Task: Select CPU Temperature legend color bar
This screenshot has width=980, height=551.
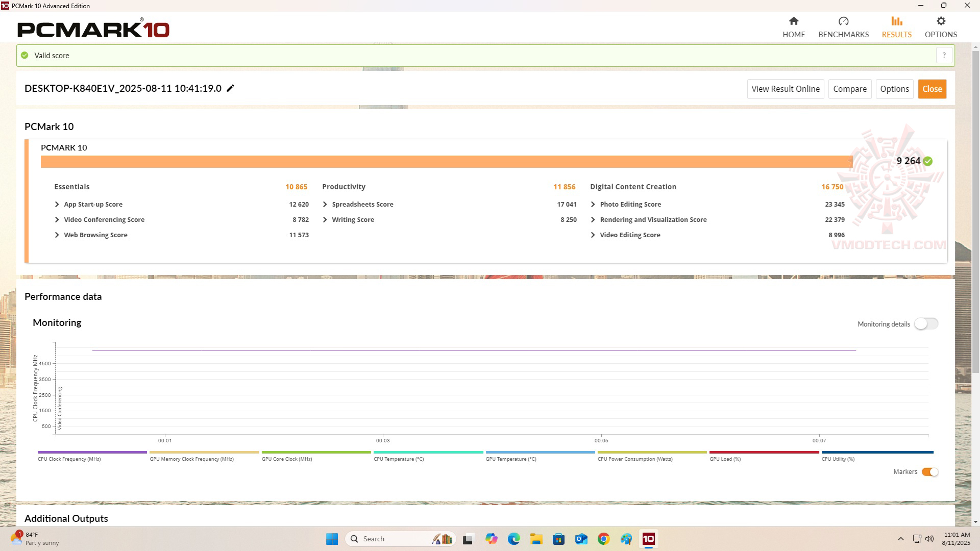Action: pos(428,452)
